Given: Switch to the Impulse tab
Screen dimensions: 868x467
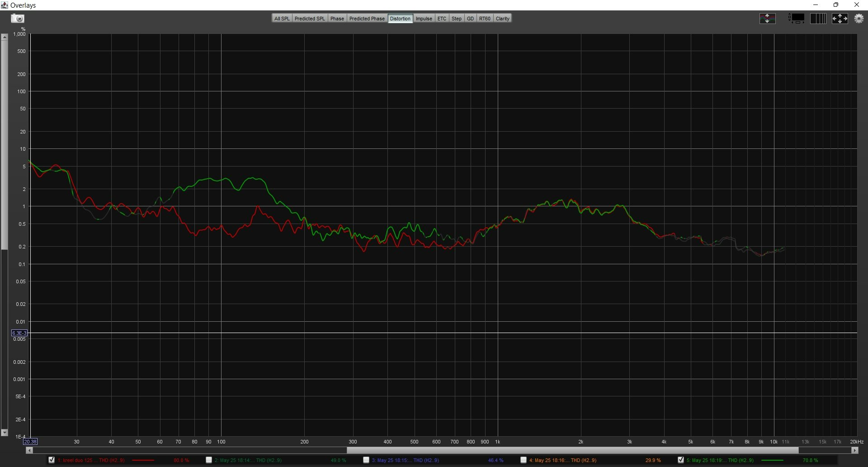Looking at the screenshot, I should pos(424,19).
